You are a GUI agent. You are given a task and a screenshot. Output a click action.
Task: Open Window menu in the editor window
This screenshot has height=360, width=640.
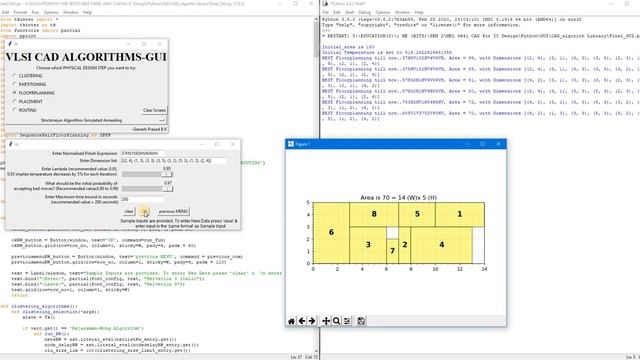pyautogui.click(x=71, y=13)
